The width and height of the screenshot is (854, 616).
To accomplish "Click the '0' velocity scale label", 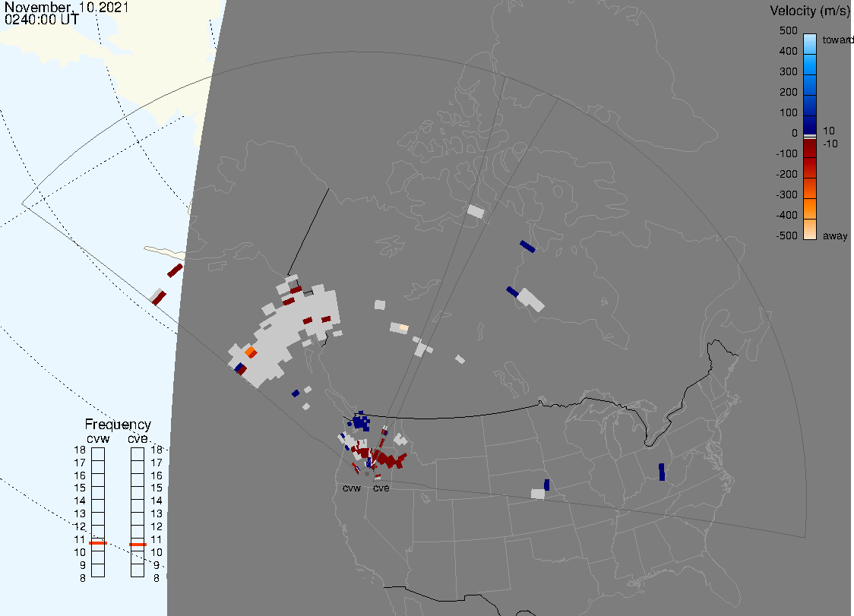I will click(x=795, y=133).
